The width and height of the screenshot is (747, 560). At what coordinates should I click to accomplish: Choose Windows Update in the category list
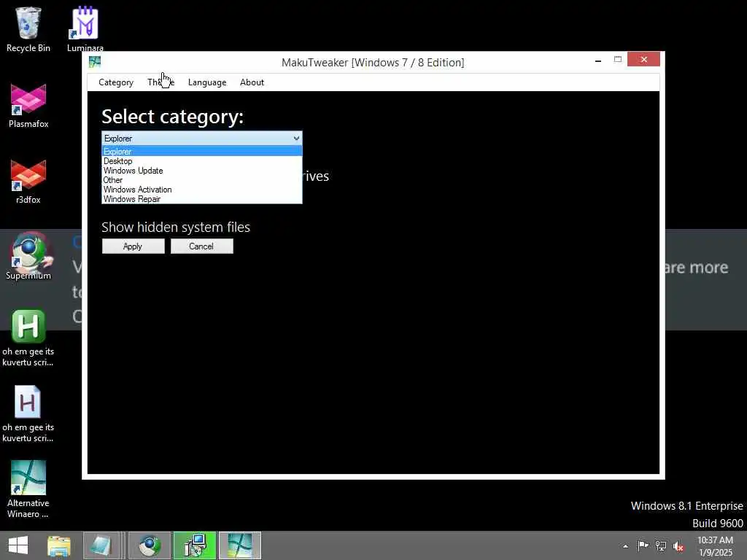tap(202, 171)
